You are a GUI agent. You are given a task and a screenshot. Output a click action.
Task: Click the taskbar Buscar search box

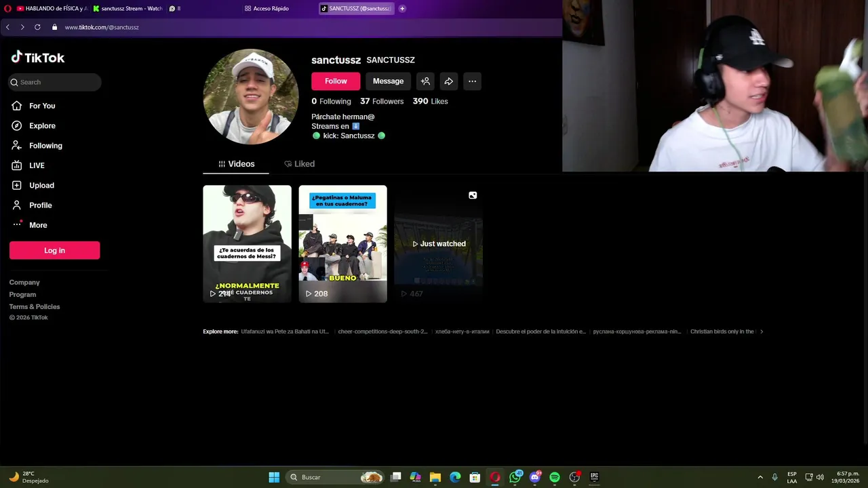[x=336, y=477]
